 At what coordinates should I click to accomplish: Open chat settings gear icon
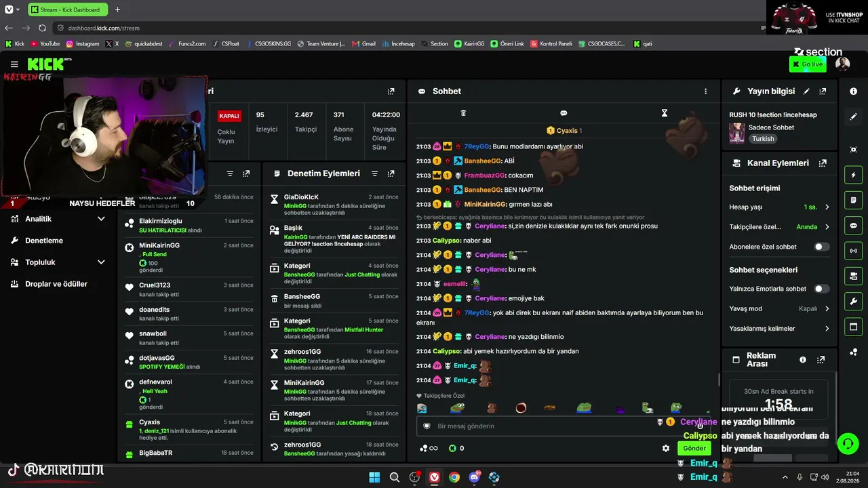[x=666, y=448]
